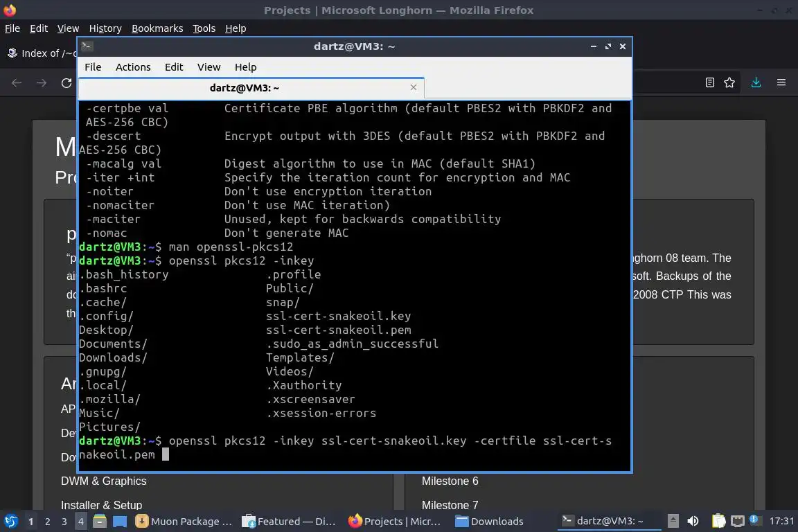
Task: Open Firefox Help menu in menu bar
Action: coord(236,28)
